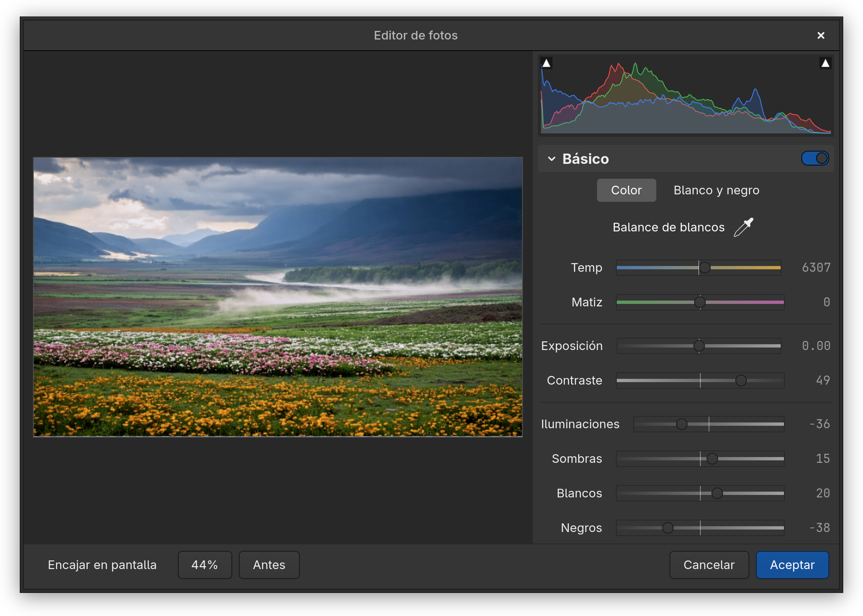Click the Blancos value 20
Screen dimensions: 863x616
[823, 493]
